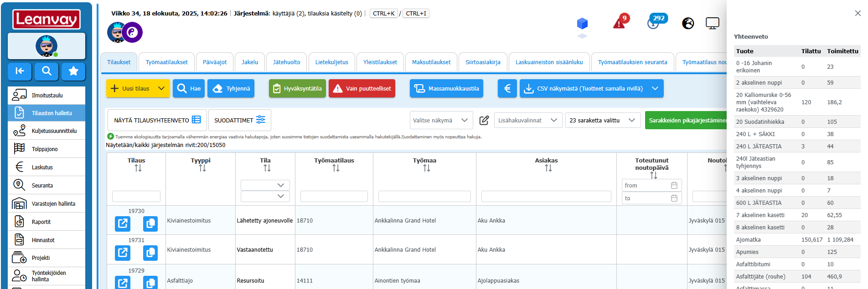The image size is (868, 289).
Task: Expand the Valitse näkymä dropdown
Action: pos(440,120)
